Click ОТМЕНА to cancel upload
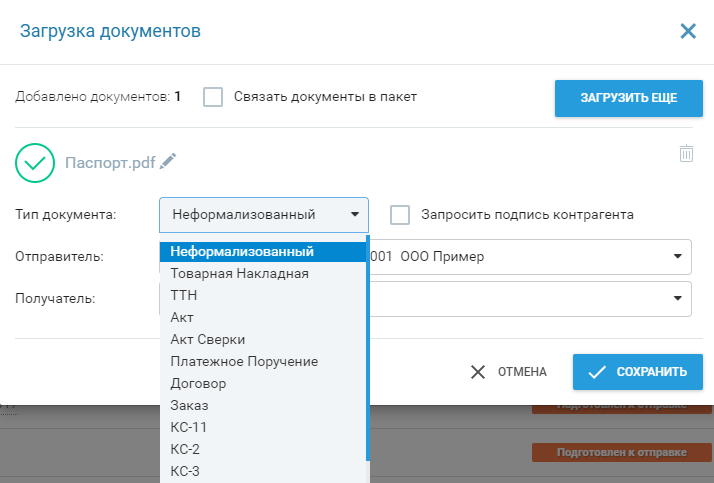The width and height of the screenshot is (714, 483). (x=509, y=372)
